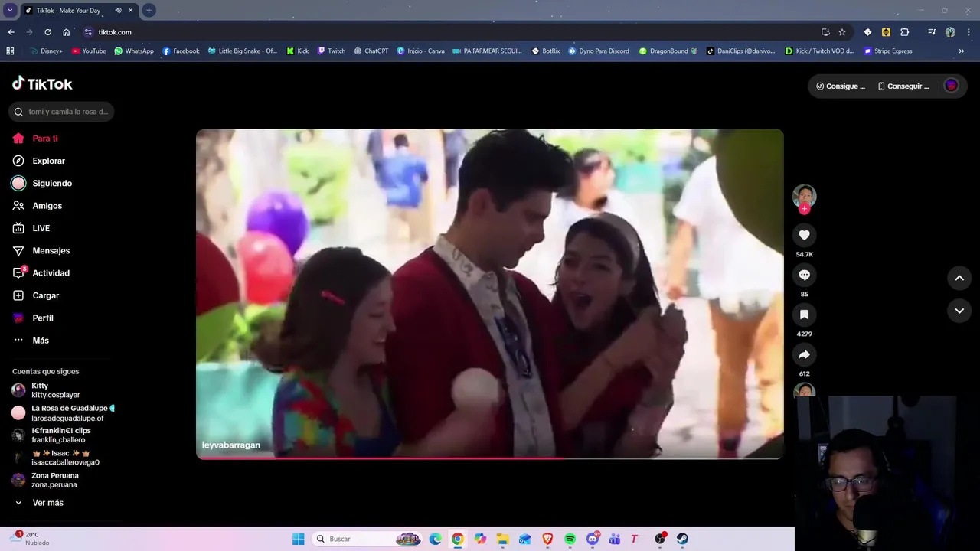Open the Kick bookmark

pos(297,51)
